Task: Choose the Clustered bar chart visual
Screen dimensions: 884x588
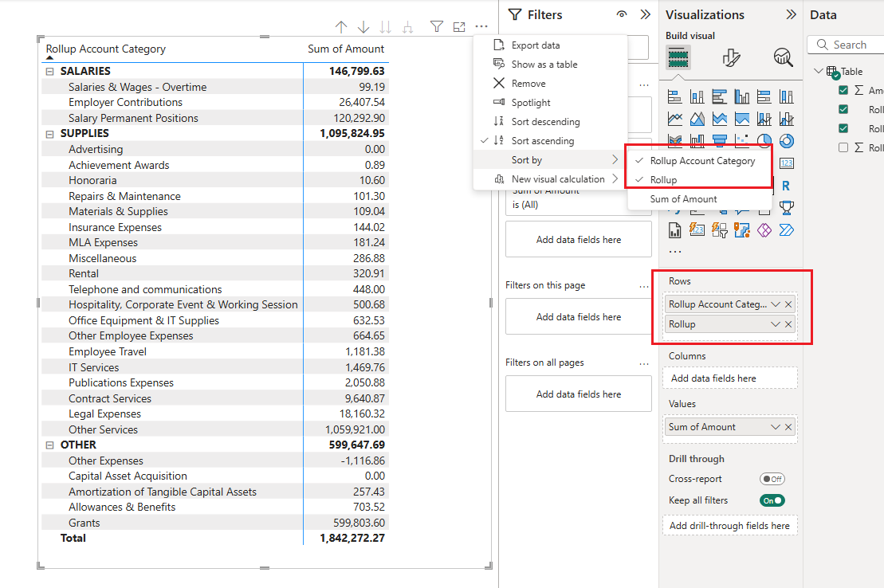Action: click(719, 97)
